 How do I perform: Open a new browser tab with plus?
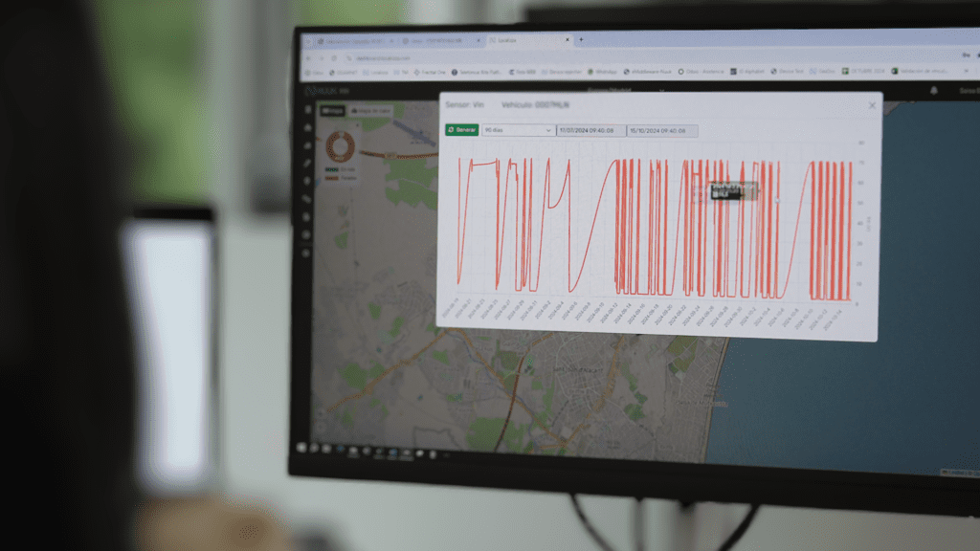(581, 40)
